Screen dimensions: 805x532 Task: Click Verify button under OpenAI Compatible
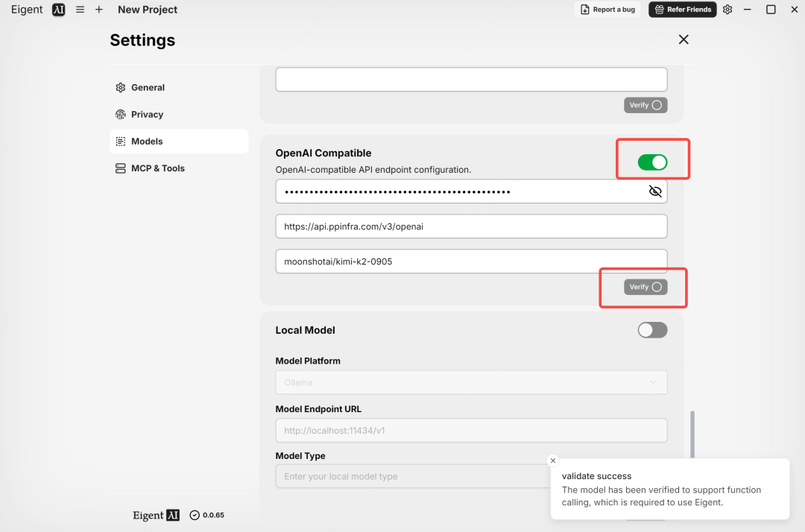point(645,287)
